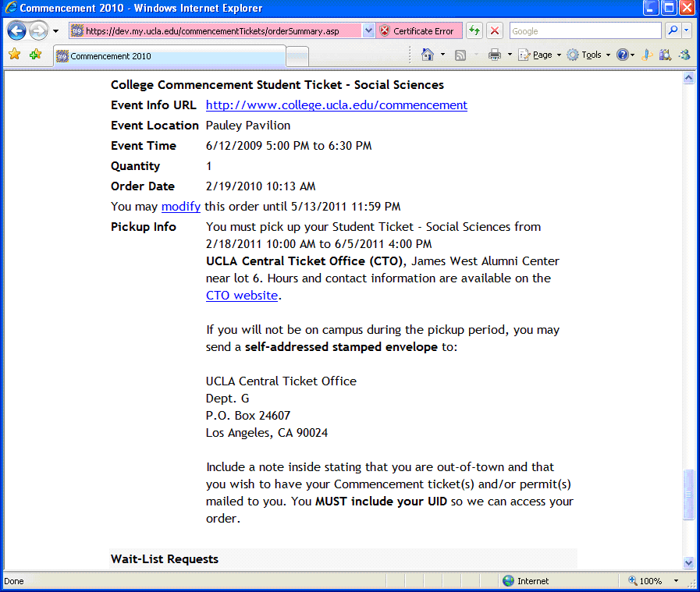Image resolution: width=700 pixels, height=592 pixels.
Task: Click the Stop loading X icon
Action: click(x=494, y=31)
